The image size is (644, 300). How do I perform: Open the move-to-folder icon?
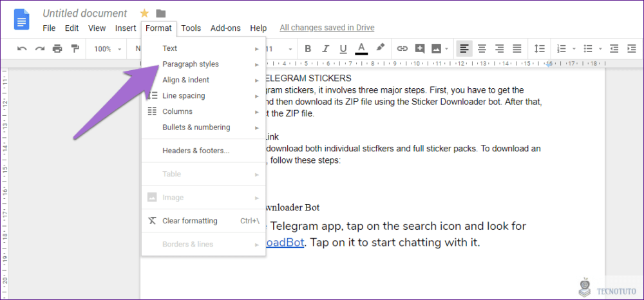(x=160, y=13)
